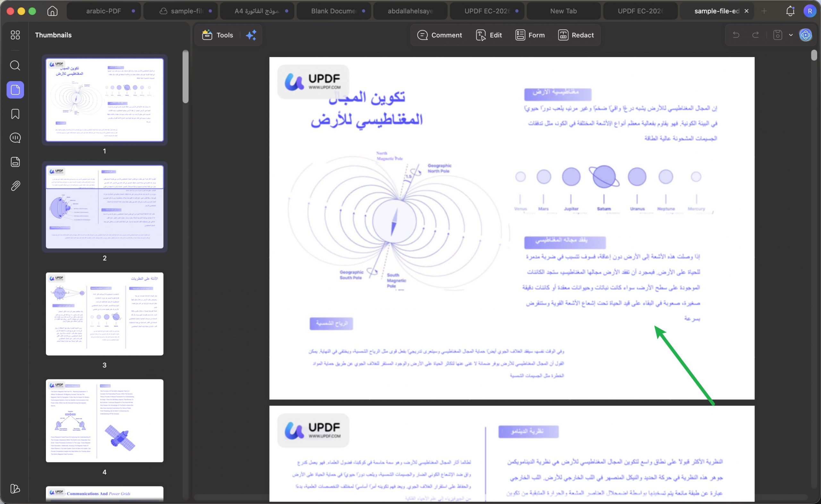Select the page thumbnails sidebar icon
821x504 pixels.
15,90
